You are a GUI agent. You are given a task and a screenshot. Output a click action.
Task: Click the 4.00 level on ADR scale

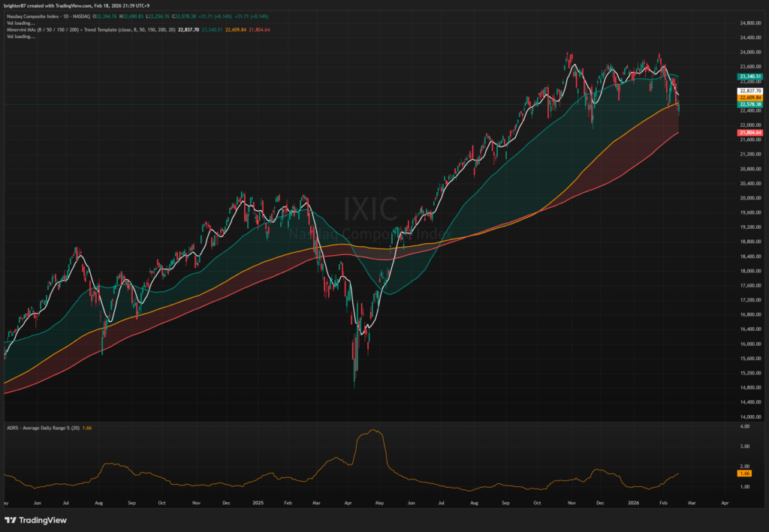point(744,426)
